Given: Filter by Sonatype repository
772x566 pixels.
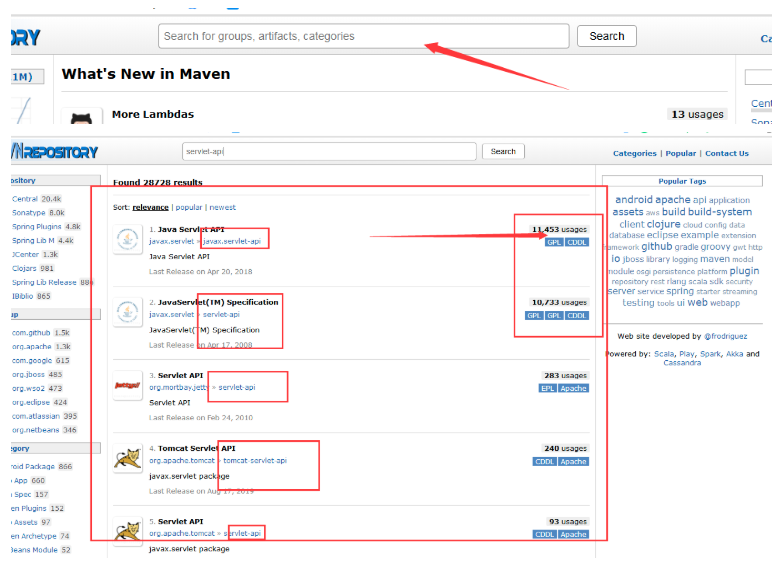Looking at the screenshot, I should click(x=29, y=213).
